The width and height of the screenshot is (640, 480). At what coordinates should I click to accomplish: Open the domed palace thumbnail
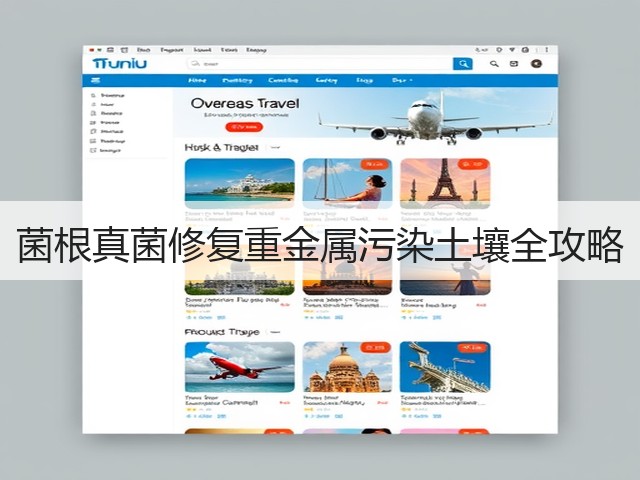pos(347,367)
